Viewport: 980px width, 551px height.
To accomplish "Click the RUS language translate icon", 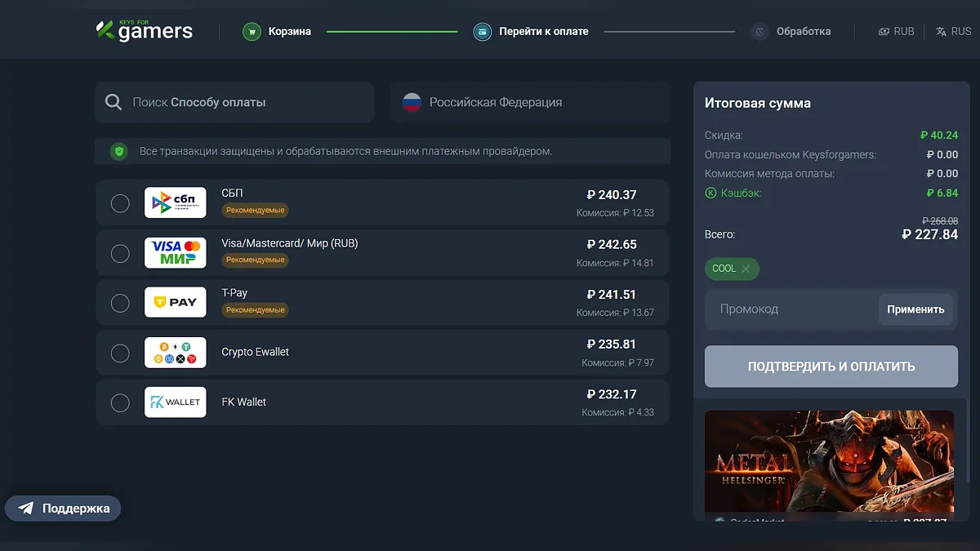I will [942, 32].
